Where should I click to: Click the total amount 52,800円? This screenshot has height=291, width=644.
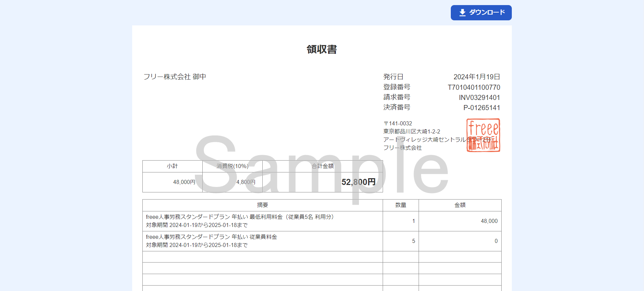coord(358,182)
